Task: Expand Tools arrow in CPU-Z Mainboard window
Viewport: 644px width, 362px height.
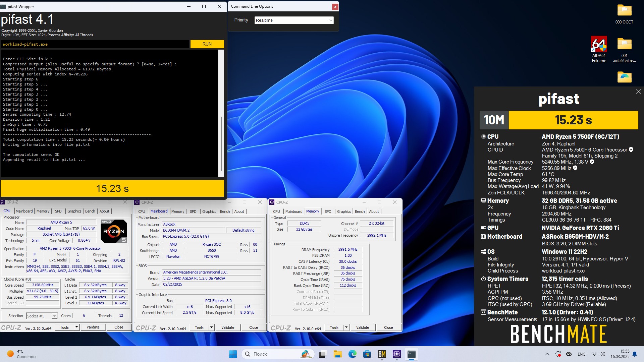Action: click(211, 327)
